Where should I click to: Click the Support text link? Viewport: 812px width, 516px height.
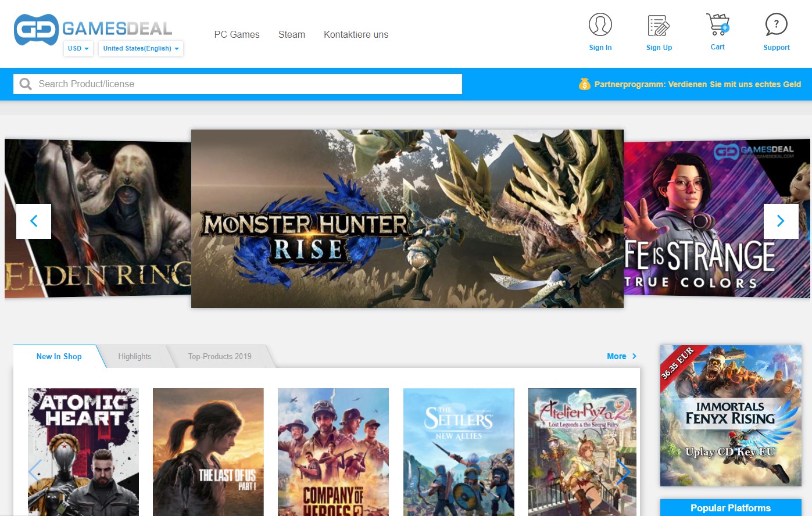(x=777, y=48)
